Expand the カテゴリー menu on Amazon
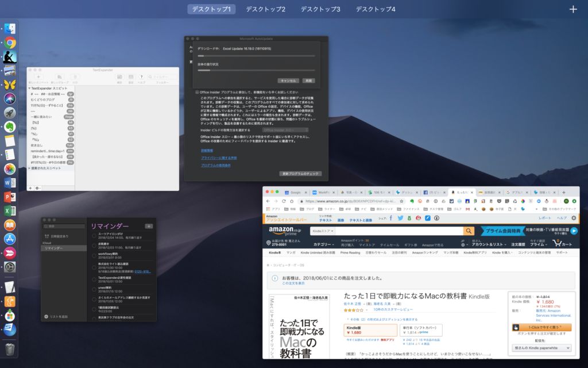 323,244
